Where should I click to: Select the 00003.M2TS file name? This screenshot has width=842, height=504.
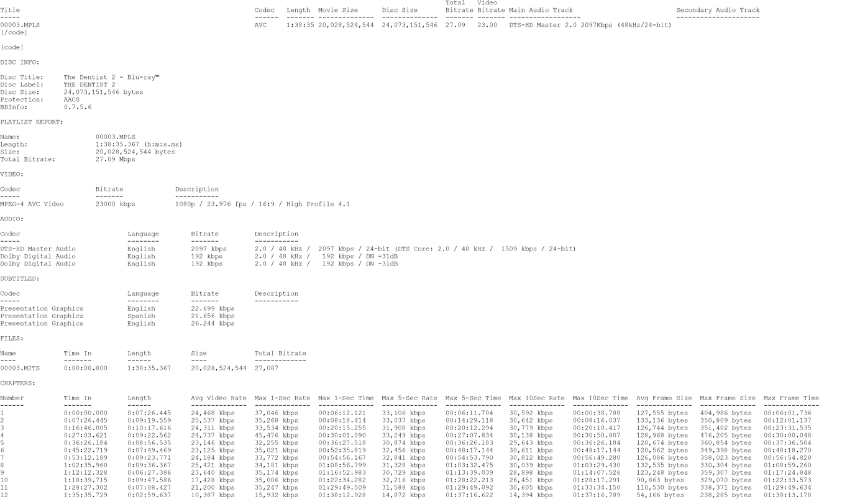(x=20, y=369)
